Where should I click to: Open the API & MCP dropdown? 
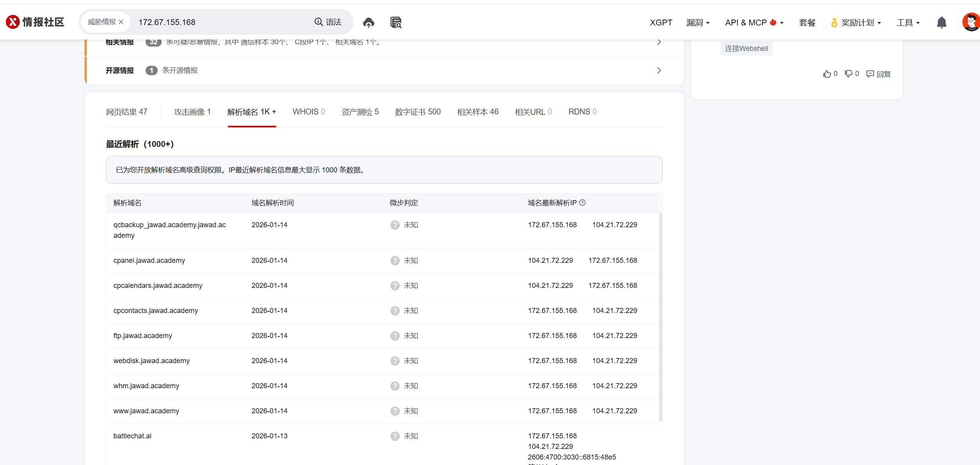click(x=754, y=23)
